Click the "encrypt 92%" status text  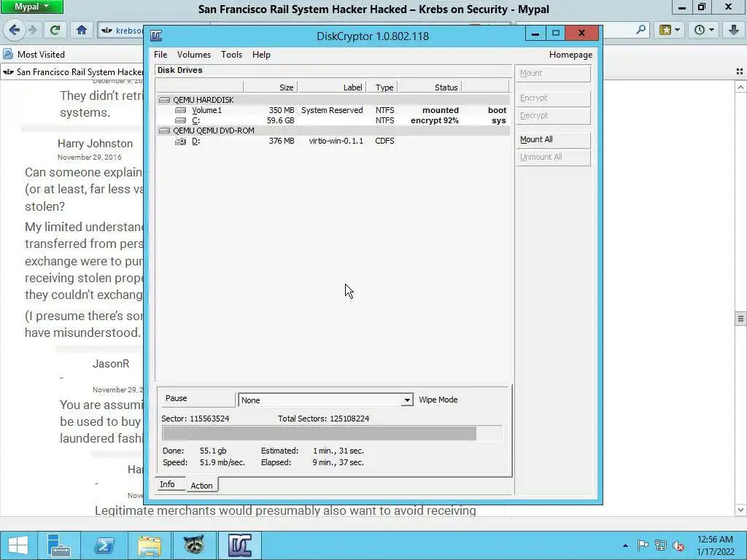(435, 120)
